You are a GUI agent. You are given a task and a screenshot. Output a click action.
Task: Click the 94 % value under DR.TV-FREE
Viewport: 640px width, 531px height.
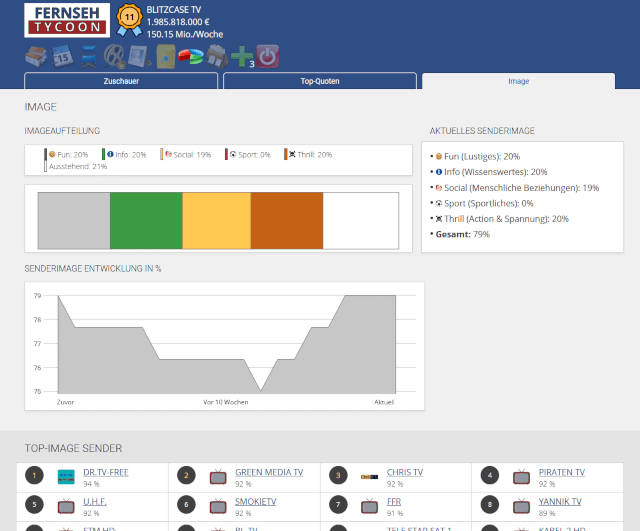[x=91, y=484]
